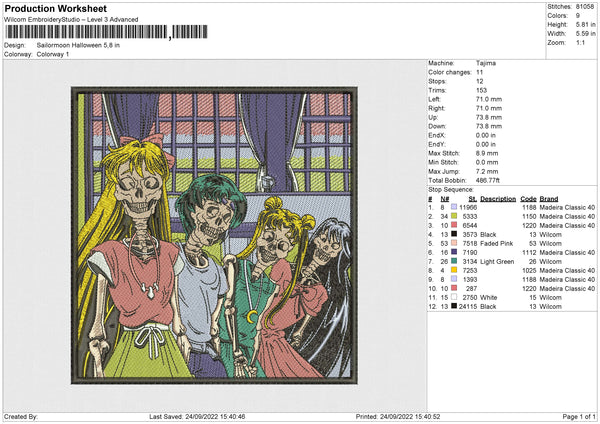This screenshot has width=600, height=424.
Task: Click the lavender swatch for stop 1
Action: (454, 207)
